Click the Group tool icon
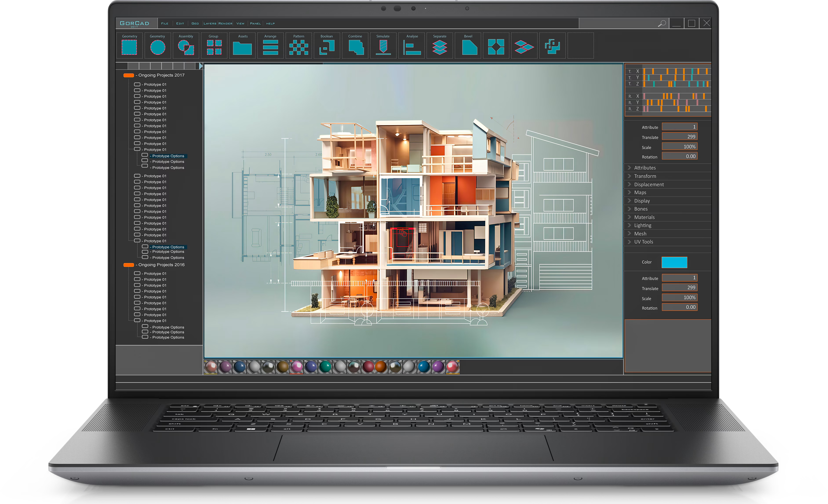This screenshot has height=504, width=828. [214, 47]
